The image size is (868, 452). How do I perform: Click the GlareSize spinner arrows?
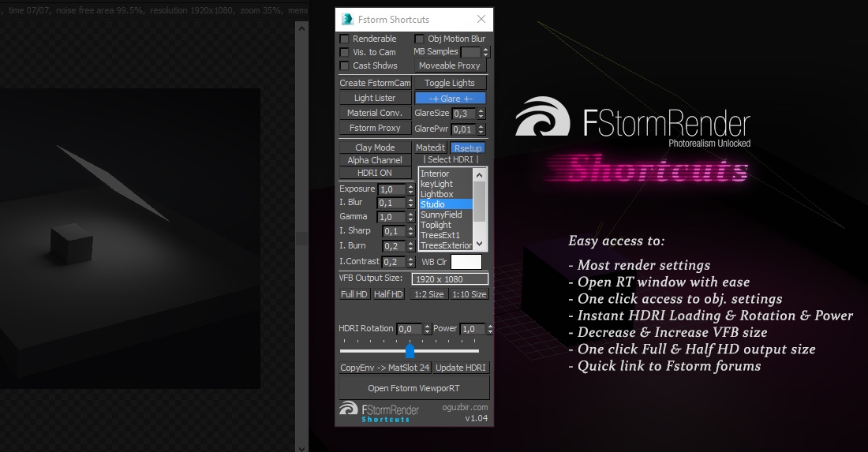coord(481,114)
